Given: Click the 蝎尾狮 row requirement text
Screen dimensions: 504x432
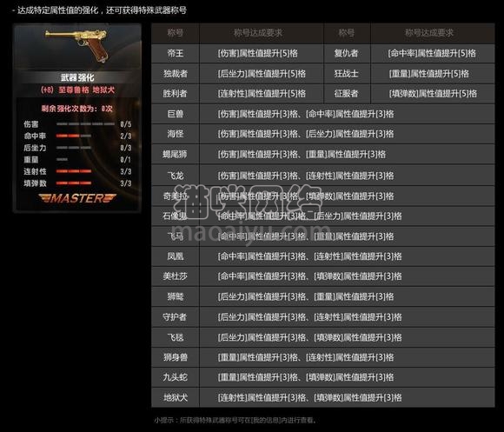Looking at the screenshot, I should point(302,155).
